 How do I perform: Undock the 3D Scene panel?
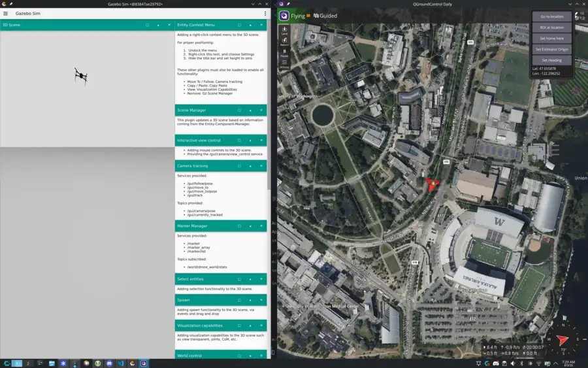[x=147, y=25]
